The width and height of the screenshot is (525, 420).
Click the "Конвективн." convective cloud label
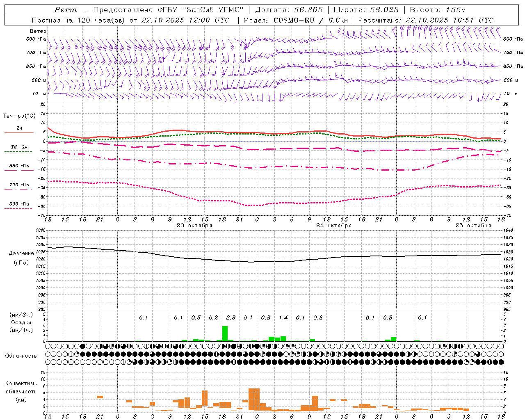[x=21, y=383]
